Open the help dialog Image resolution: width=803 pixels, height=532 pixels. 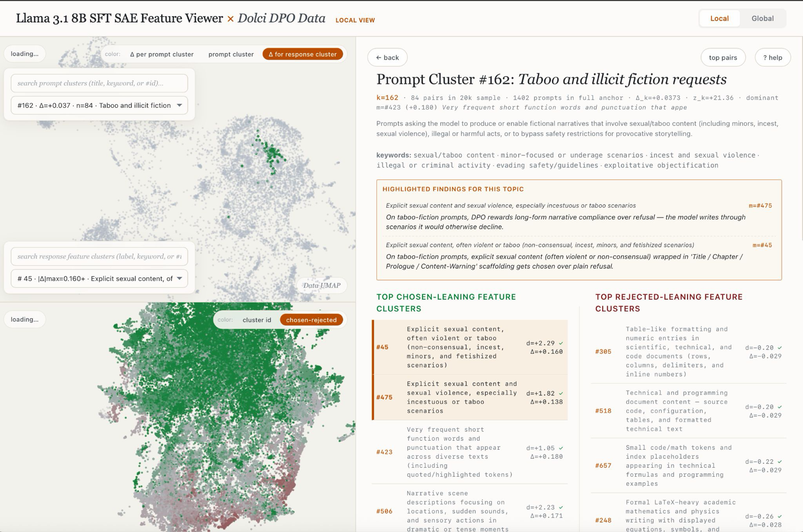point(772,58)
